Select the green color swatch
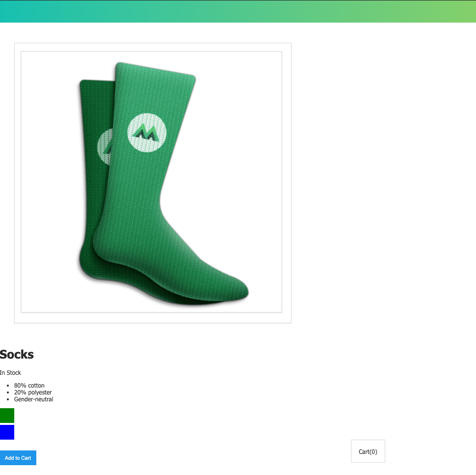 point(7,416)
